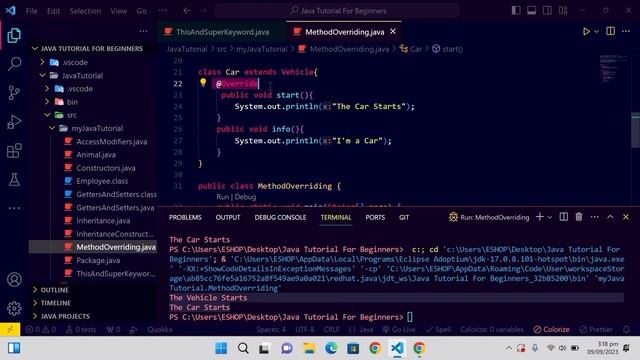Screen dimensions: 640x360
Task: Split the editor to the right
Action: (611, 31)
